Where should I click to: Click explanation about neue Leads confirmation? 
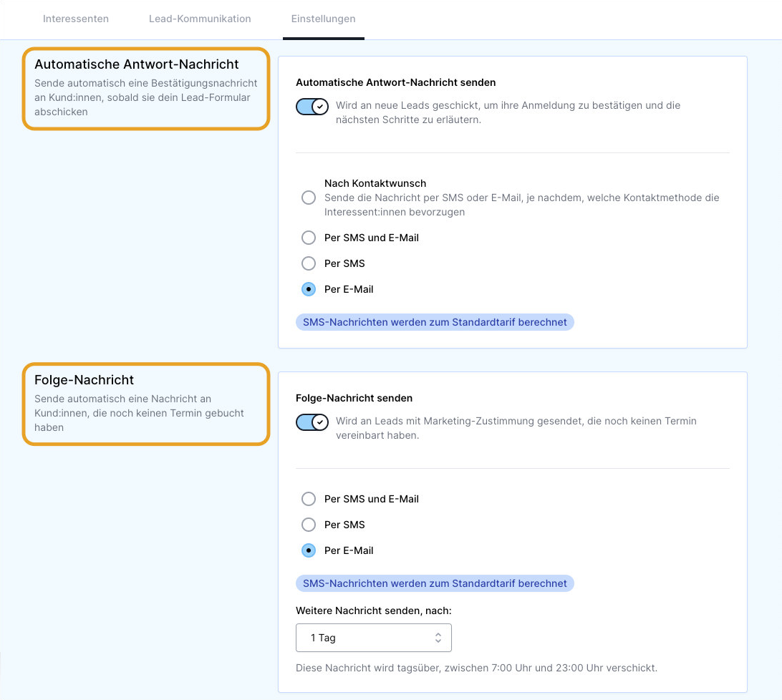(508, 112)
